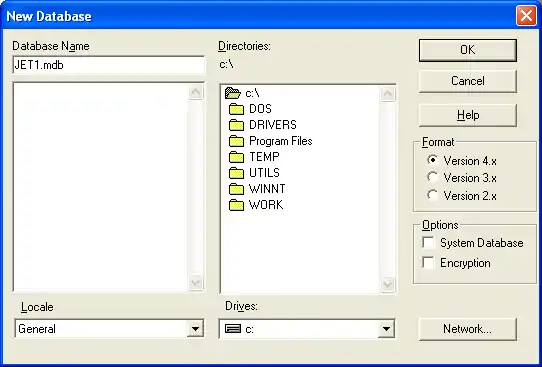Click up arrow of file list scrollbar

pyautogui.click(x=196, y=92)
